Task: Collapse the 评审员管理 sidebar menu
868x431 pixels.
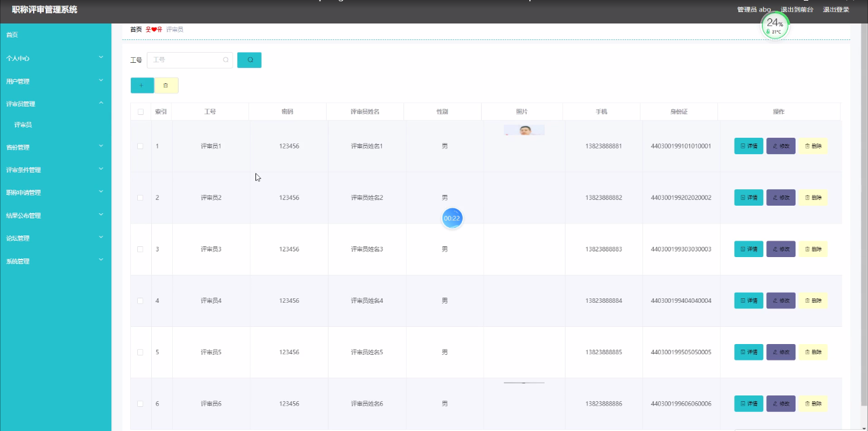Action: [x=55, y=103]
